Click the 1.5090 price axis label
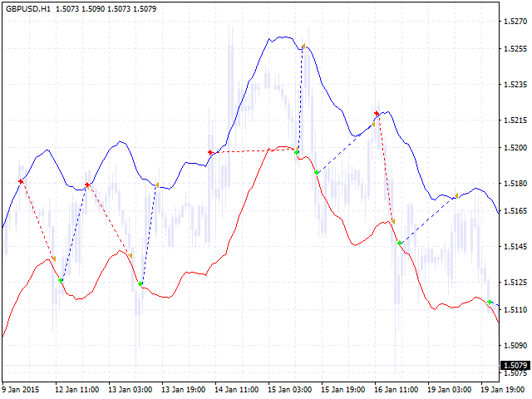Screen dimensions: 532x399 coord(515,346)
